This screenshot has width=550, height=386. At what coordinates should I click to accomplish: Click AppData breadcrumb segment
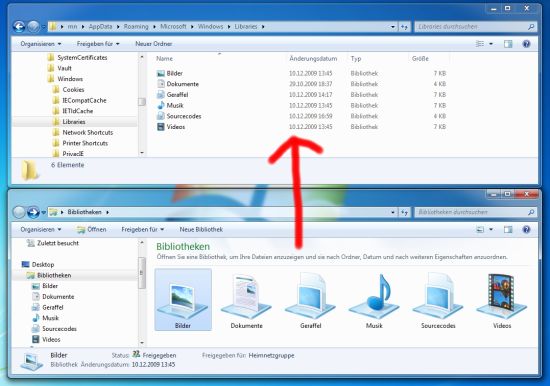(100, 27)
